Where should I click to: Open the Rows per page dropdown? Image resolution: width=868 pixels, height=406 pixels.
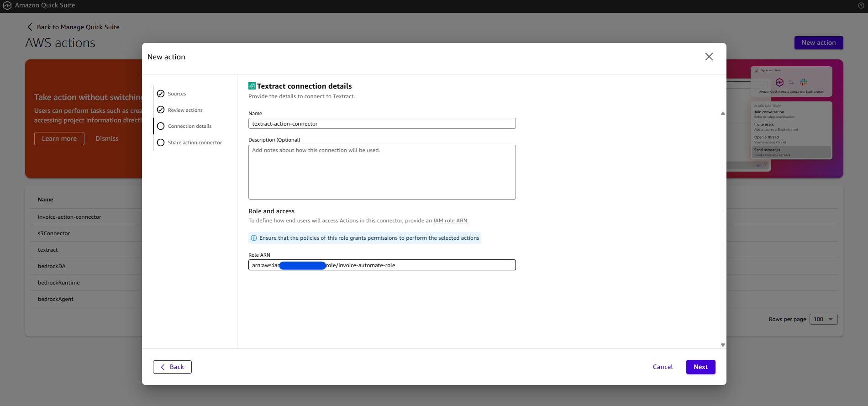(823, 319)
